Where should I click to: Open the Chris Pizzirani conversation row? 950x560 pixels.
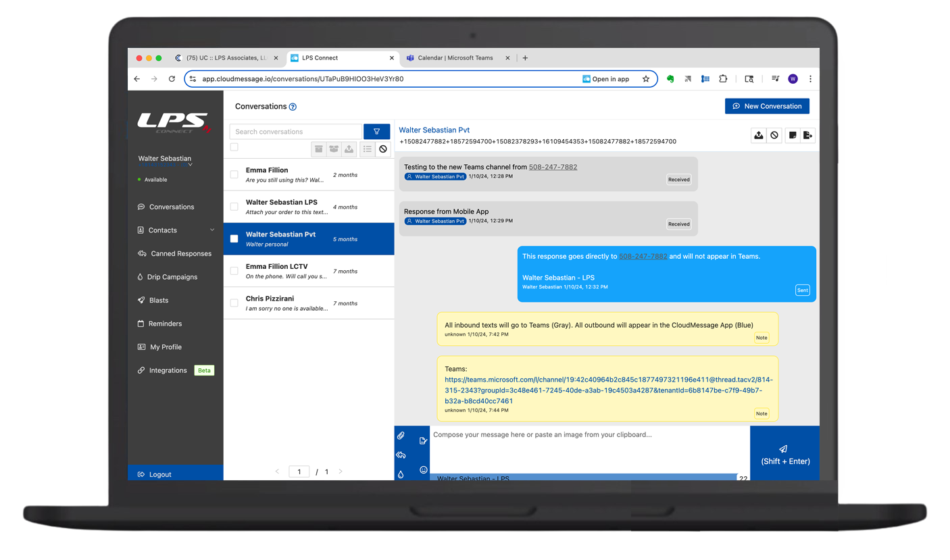click(309, 303)
